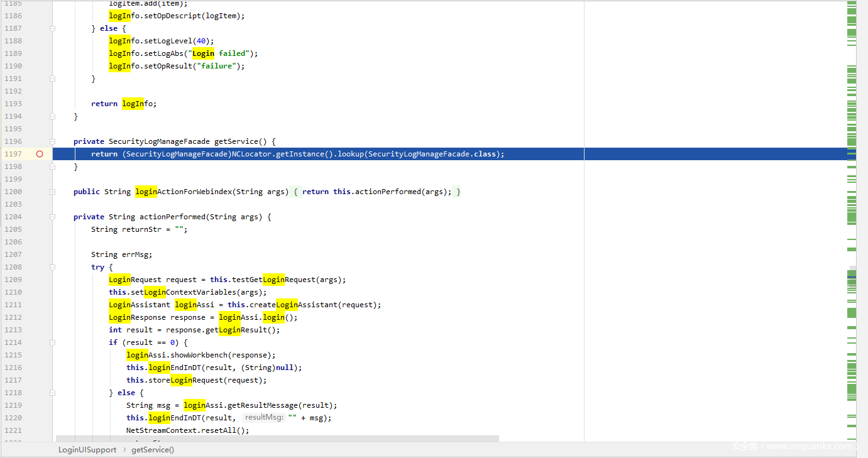
Task: Select LoginUISupport in the breadcrumb bar
Action: pos(87,450)
